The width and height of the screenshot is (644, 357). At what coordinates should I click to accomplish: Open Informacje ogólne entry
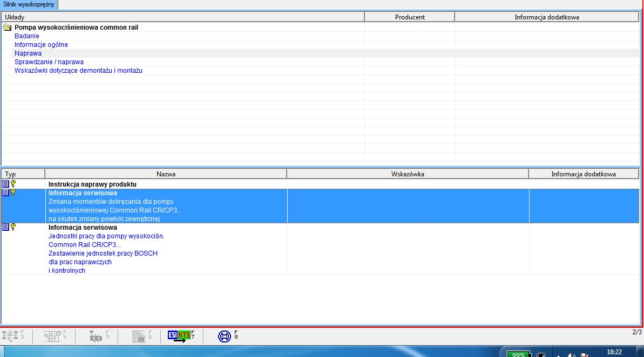pyautogui.click(x=41, y=45)
